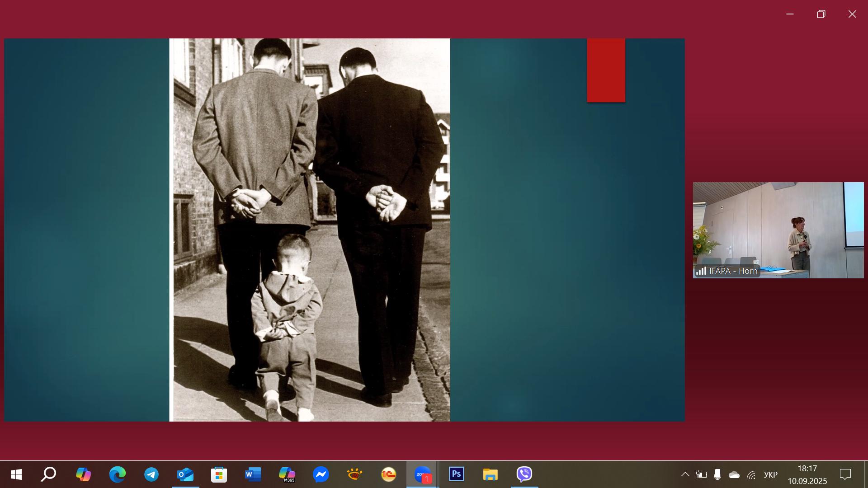Image resolution: width=868 pixels, height=488 pixels.
Task: Launch Microsoft Word from the taskbar
Action: click(x=253, y=474)
